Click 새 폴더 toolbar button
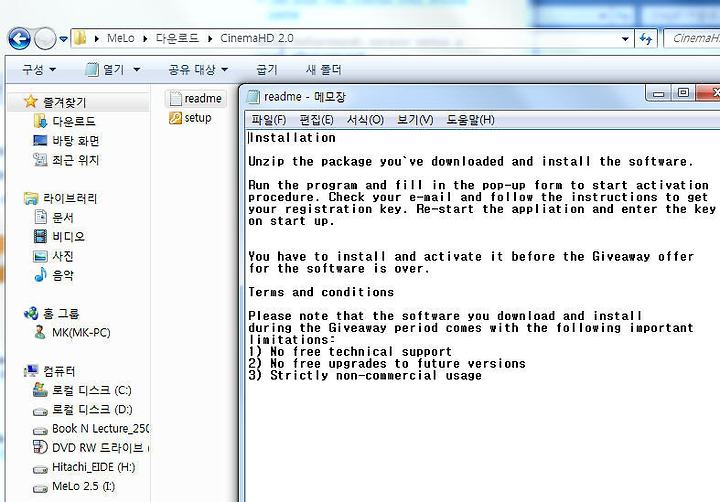The width and height of the screenshot is (720, 502). coord(324,69)
